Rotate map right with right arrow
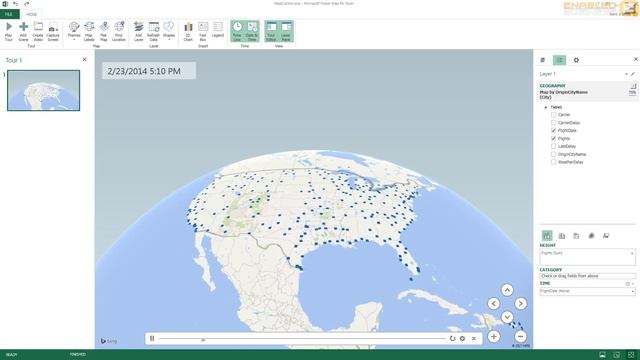Screen dimensions: 640x360 [521, 304]
